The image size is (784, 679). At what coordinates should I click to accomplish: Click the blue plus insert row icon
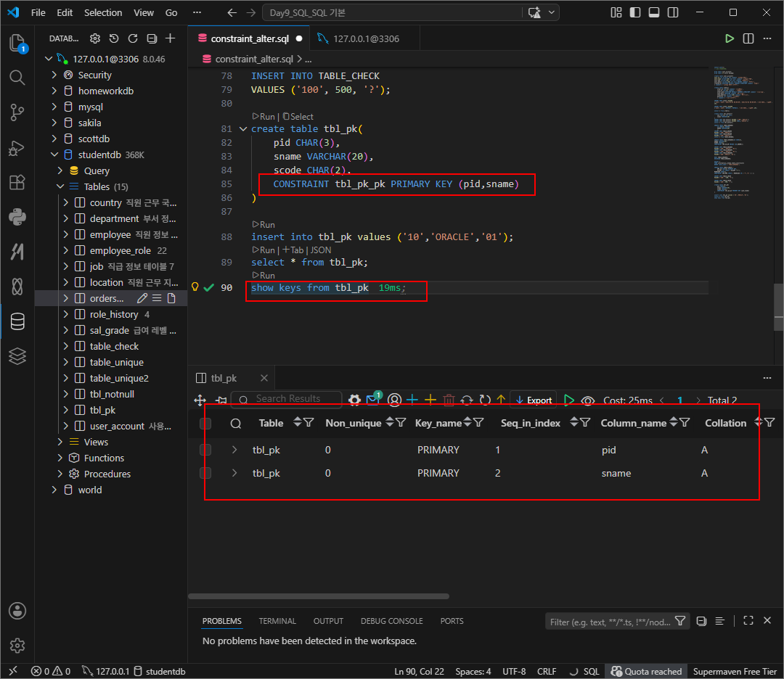[x=412, y=400]
